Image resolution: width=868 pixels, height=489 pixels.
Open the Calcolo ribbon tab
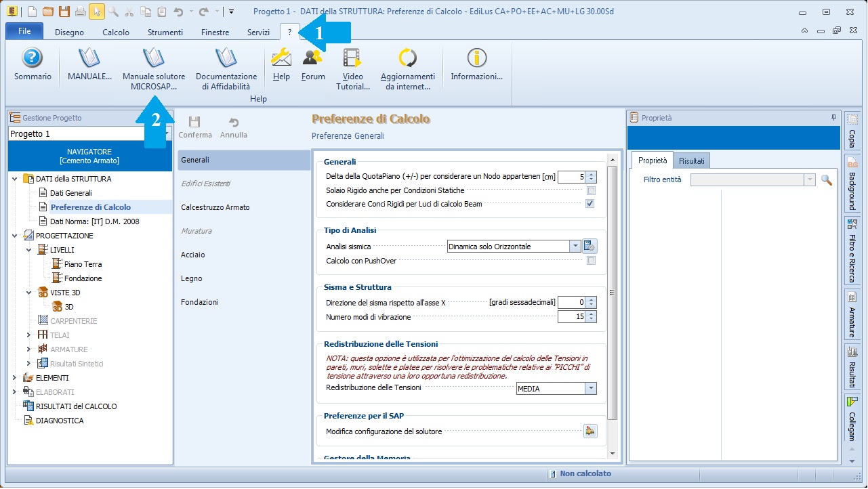[116, 32]
